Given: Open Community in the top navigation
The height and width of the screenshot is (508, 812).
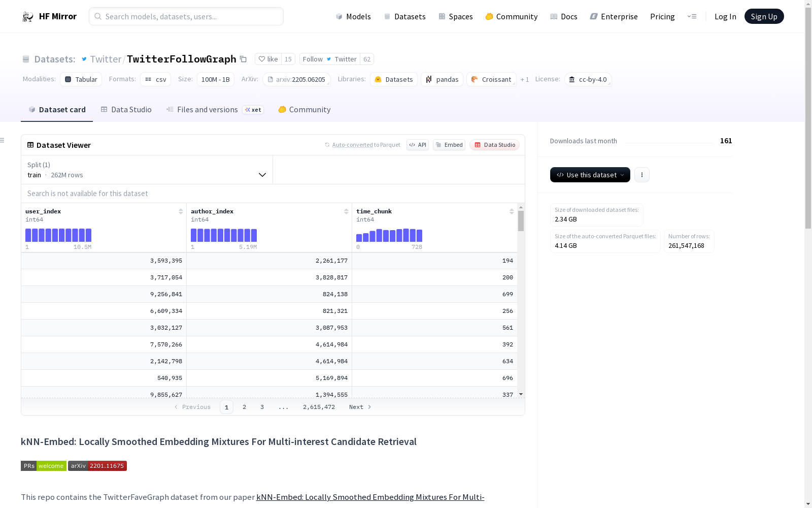Looking at the screenshot, I should pos(512,17).
